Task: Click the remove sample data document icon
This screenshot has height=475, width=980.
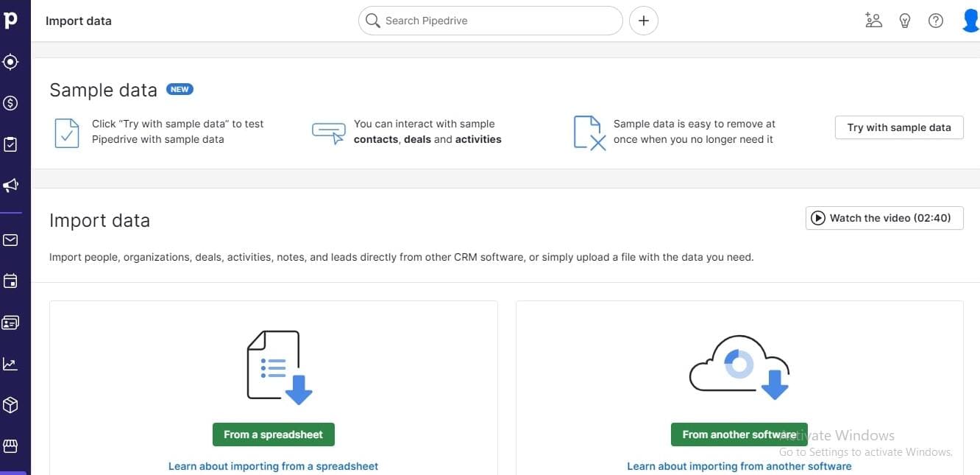Action: click(589, 133)
